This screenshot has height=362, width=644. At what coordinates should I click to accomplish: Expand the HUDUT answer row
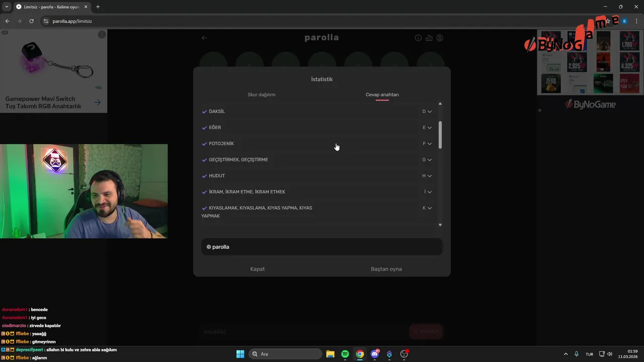429,176
